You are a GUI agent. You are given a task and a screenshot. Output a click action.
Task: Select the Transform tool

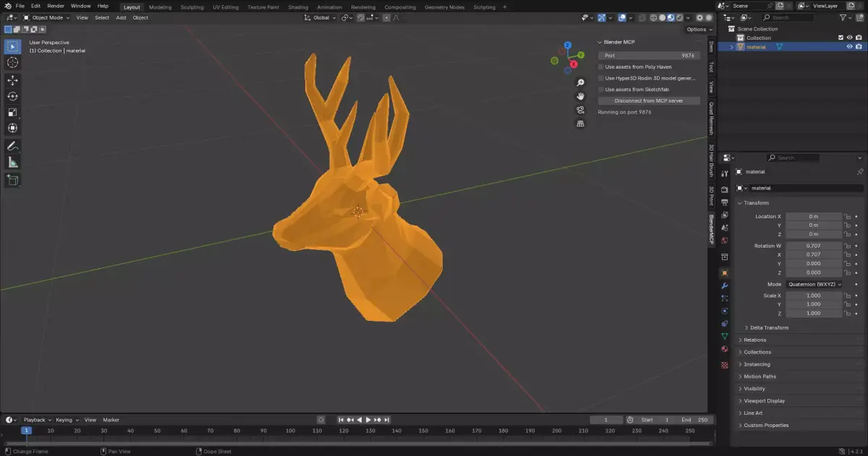12,128
